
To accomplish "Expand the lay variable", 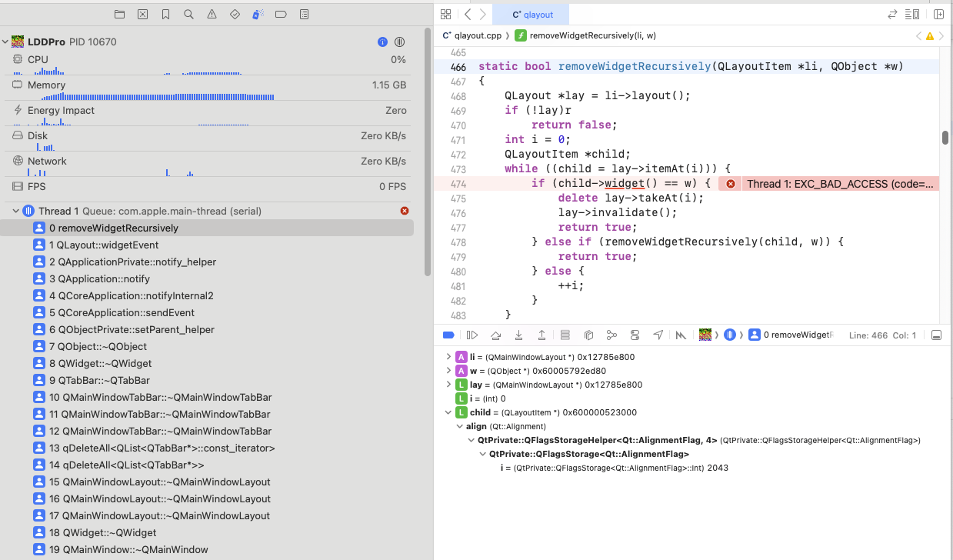I will 449,385.
